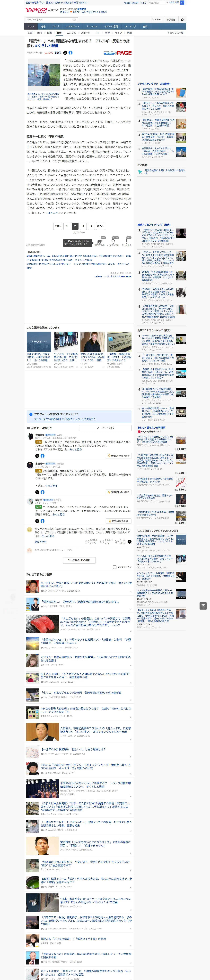The image size is (210, 980).
Task: Click the 4908 comment count icon
Action: (x=49, y=53)
